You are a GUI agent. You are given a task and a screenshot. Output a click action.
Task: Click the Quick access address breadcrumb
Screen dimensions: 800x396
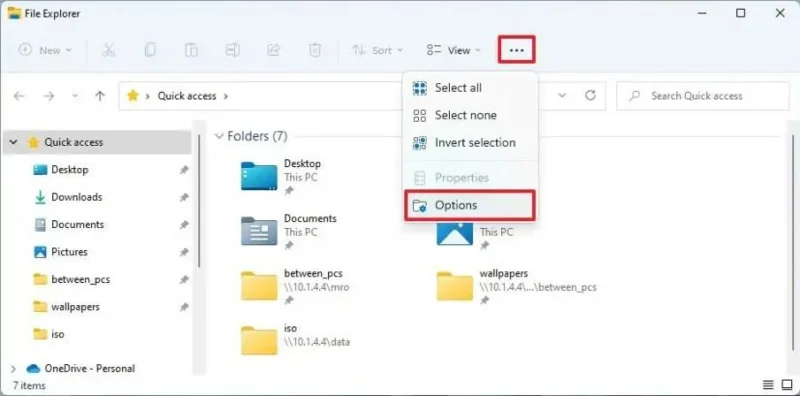(x=187, y=96)
